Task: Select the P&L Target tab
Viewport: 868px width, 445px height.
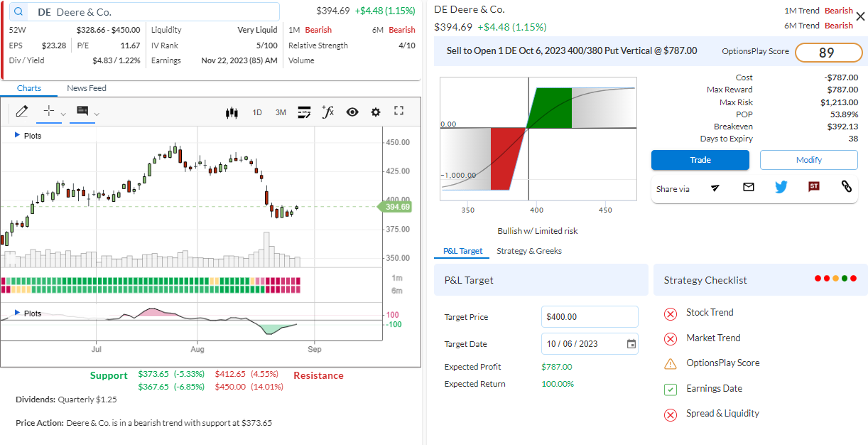Action: click(462, 251)
